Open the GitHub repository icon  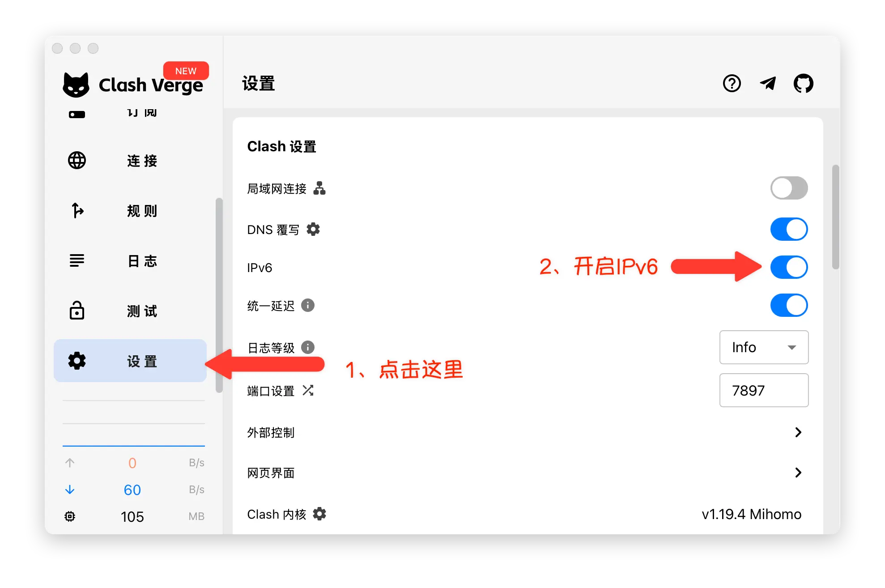point(804,83)
